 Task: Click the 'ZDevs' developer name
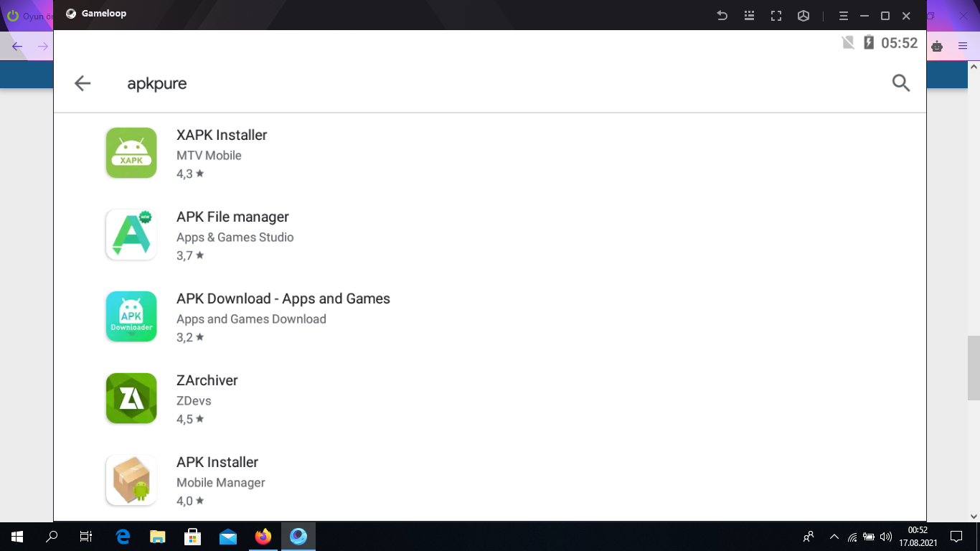point(194,400)
